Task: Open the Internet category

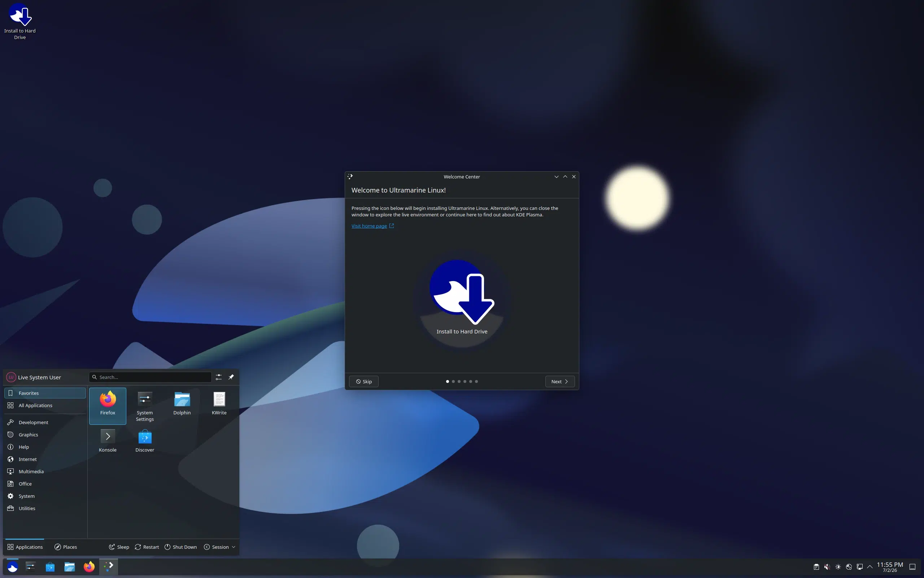Action: 45,459
